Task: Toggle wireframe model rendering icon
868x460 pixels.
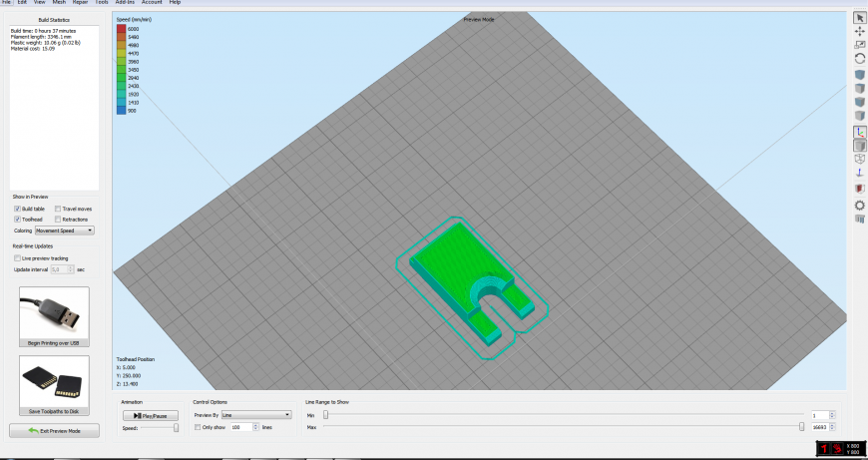Action: click(x=860, y=159)
